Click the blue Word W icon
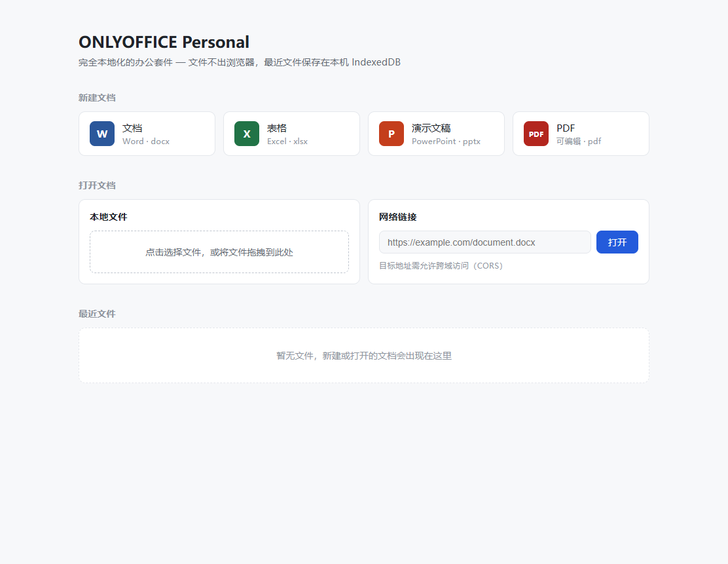 click(102, 134)
